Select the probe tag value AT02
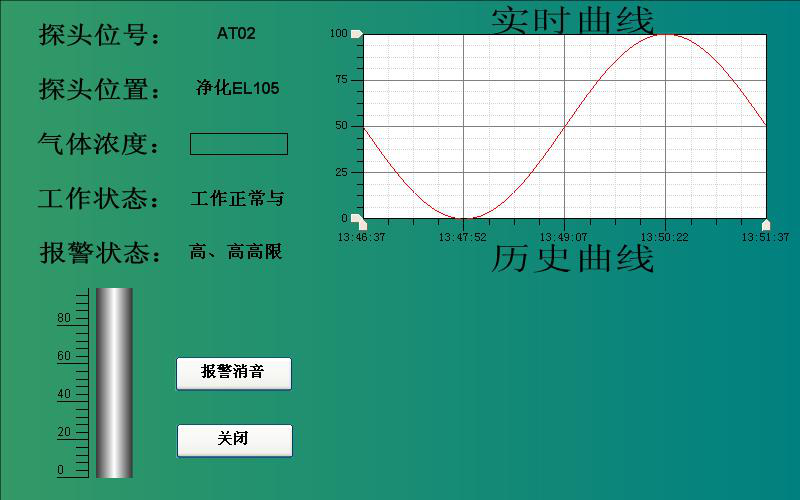 [236, 34]
